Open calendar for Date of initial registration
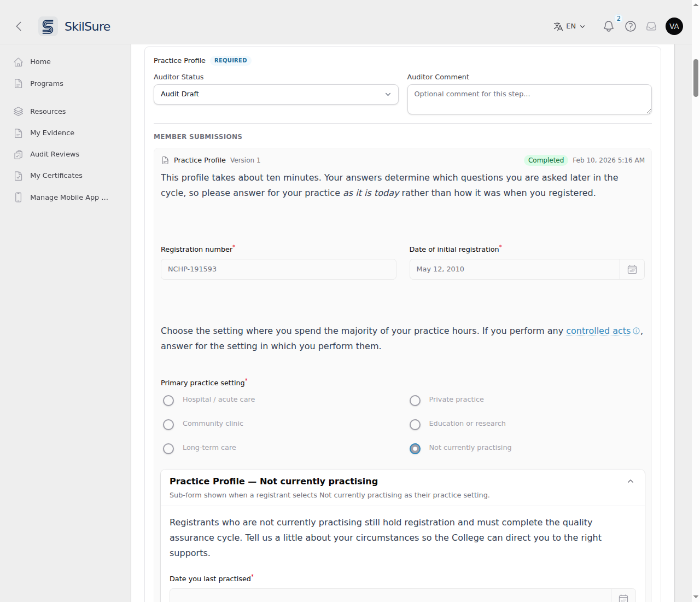The image size is (700, 602). click(x=632, y=269)
